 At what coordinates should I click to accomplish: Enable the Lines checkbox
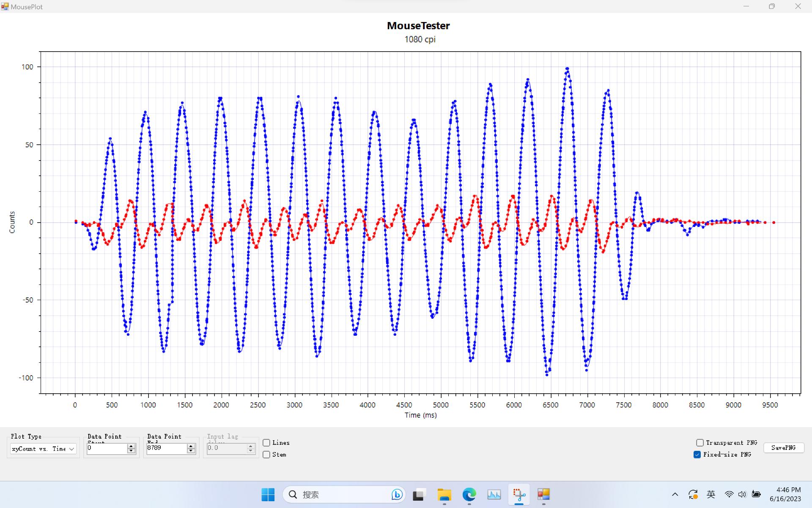(x=266, y=443)
